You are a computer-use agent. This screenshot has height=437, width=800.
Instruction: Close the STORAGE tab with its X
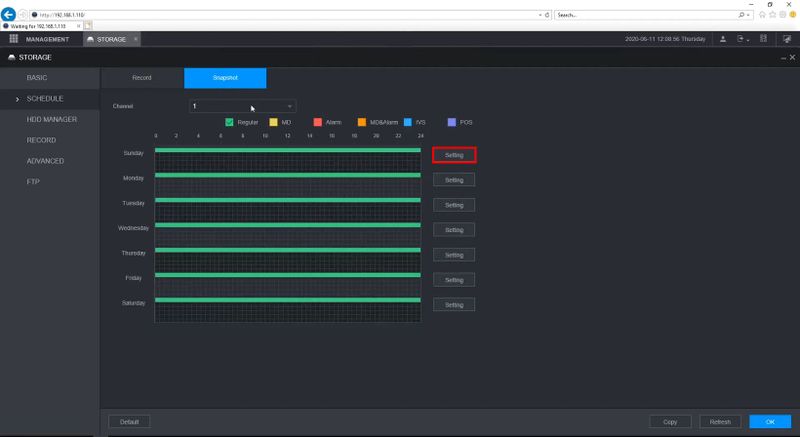pyautogui.click(x=136, y=39)
